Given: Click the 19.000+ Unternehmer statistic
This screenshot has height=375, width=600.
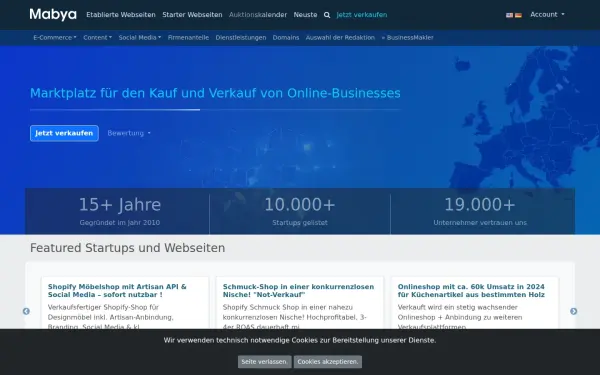Looking at the screenshot, I should point(480,211).
